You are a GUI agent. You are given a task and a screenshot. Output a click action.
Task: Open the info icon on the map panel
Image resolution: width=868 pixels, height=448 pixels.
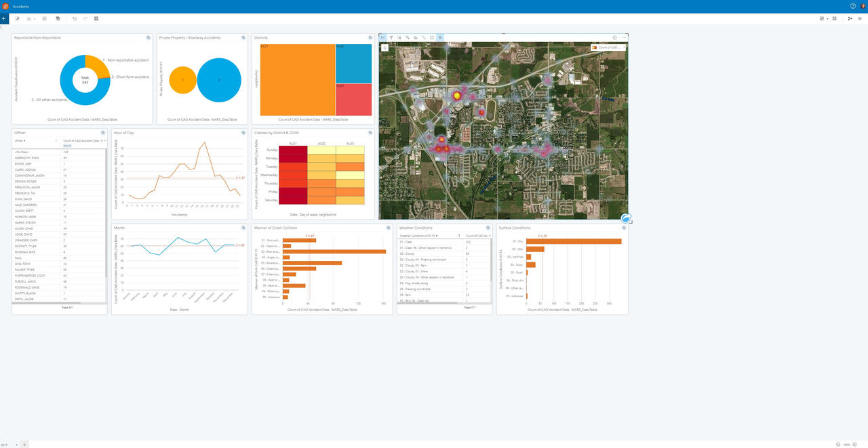(614, 37)
